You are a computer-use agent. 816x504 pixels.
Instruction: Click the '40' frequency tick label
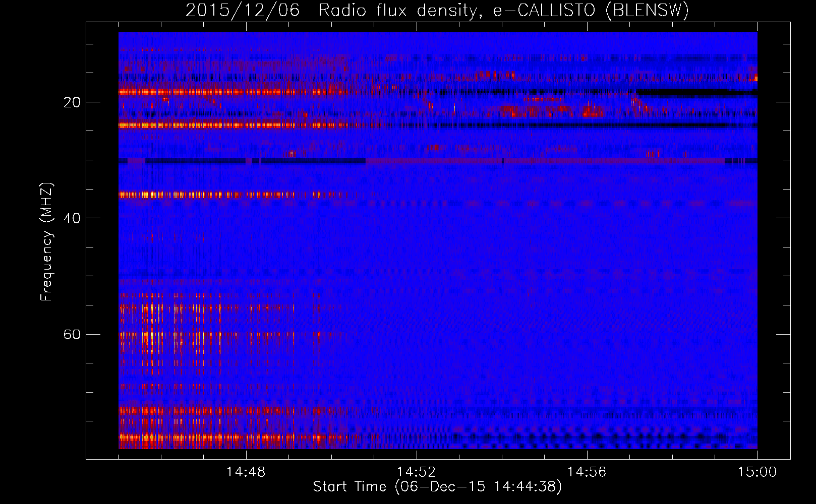click(72, 218)
